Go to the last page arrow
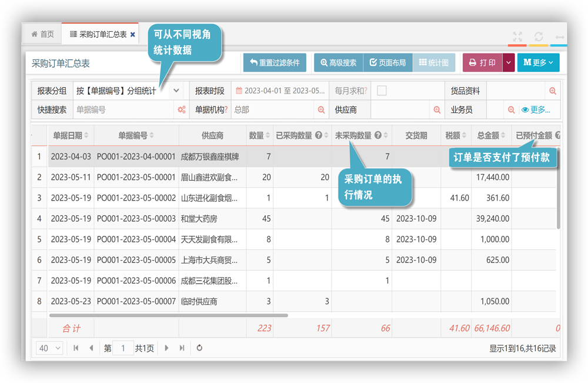This screenshot has width=588, height=383. pos(182,348)
